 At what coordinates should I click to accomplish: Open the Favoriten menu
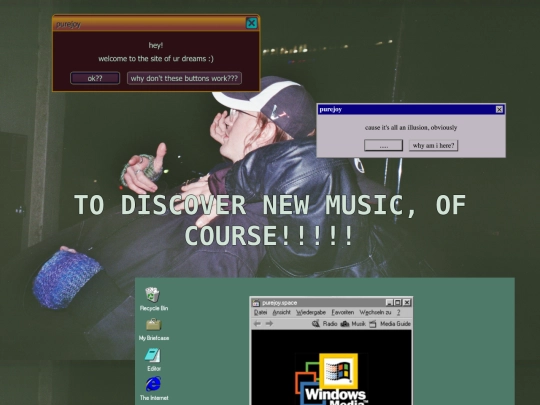click(x=343, y=312)
